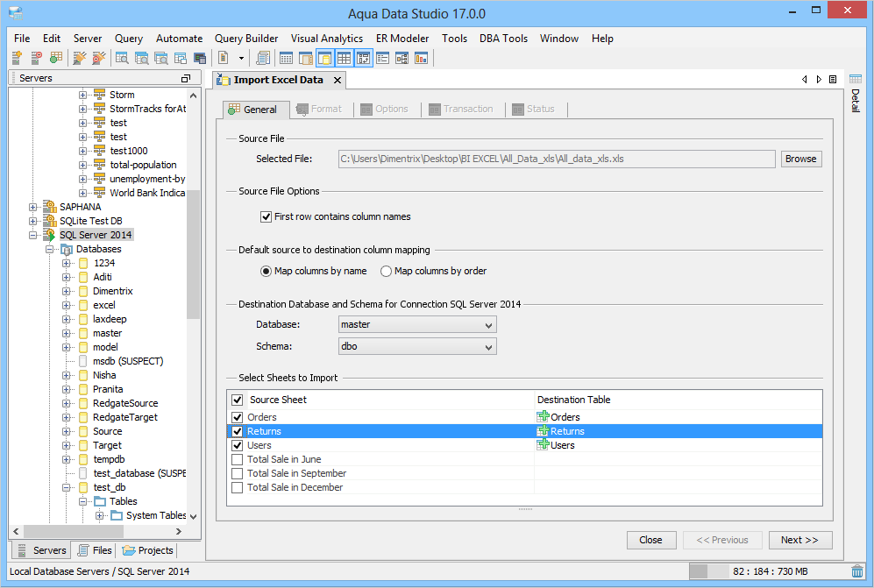
Task: Click the cascading windows toolbar icon
Action: tap(180, 58)
